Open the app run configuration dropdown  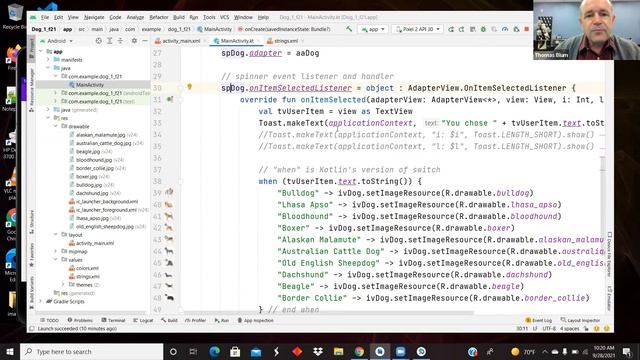(x=373, y=29)
